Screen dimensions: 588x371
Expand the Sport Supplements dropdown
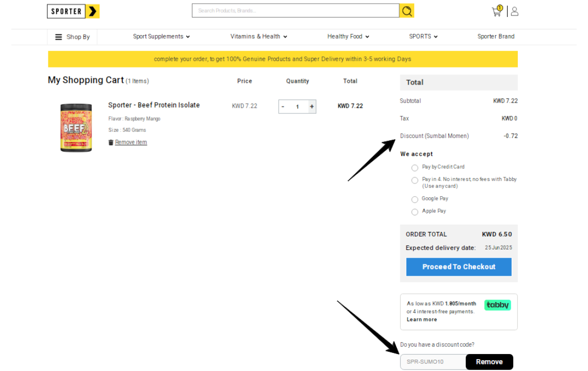161,37
